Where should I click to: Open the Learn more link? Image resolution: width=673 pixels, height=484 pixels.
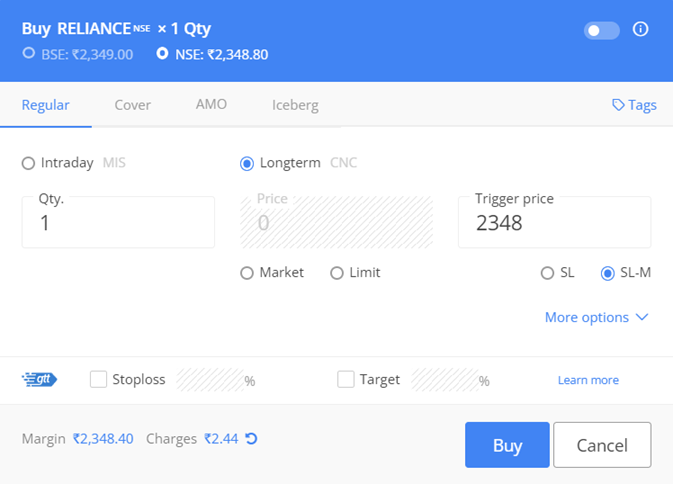pos(588,380)
